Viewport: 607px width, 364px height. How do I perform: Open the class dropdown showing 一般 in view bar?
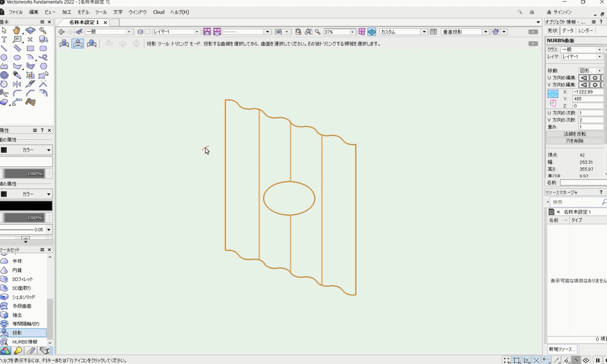108,32
